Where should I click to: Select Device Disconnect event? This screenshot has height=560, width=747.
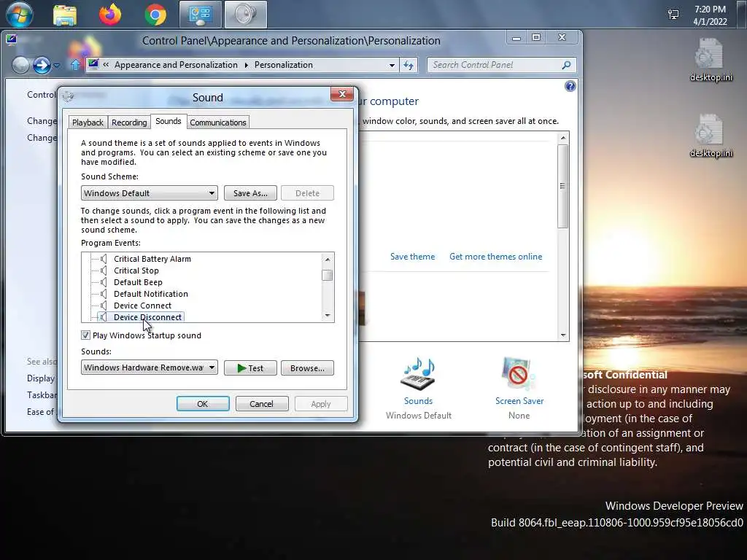(x=147, y=317)
